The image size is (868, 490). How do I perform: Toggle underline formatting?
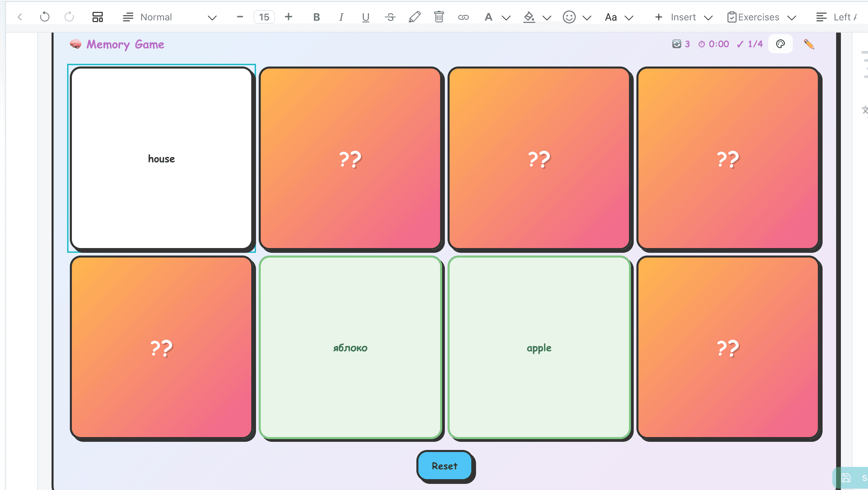365,17
